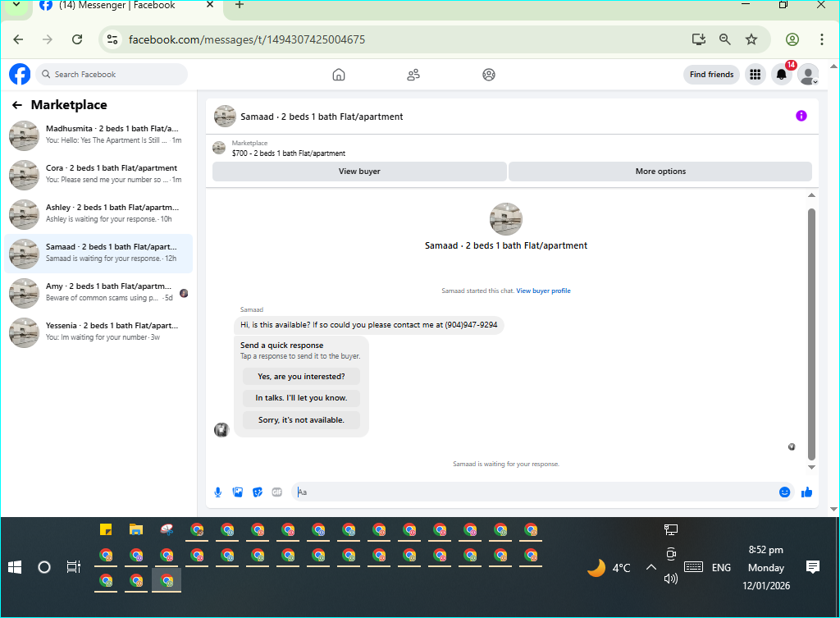Click the browser address bar URL
This screenshot has width=840, height=618.
[246, 39]
